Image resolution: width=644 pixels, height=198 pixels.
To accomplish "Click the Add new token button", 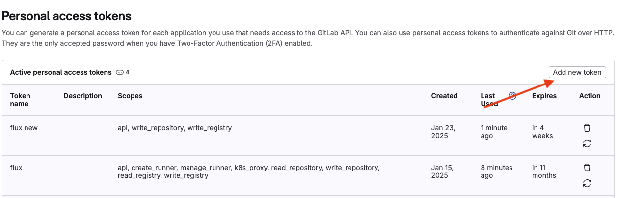I will pyautogui.click(x=577, y=72).
